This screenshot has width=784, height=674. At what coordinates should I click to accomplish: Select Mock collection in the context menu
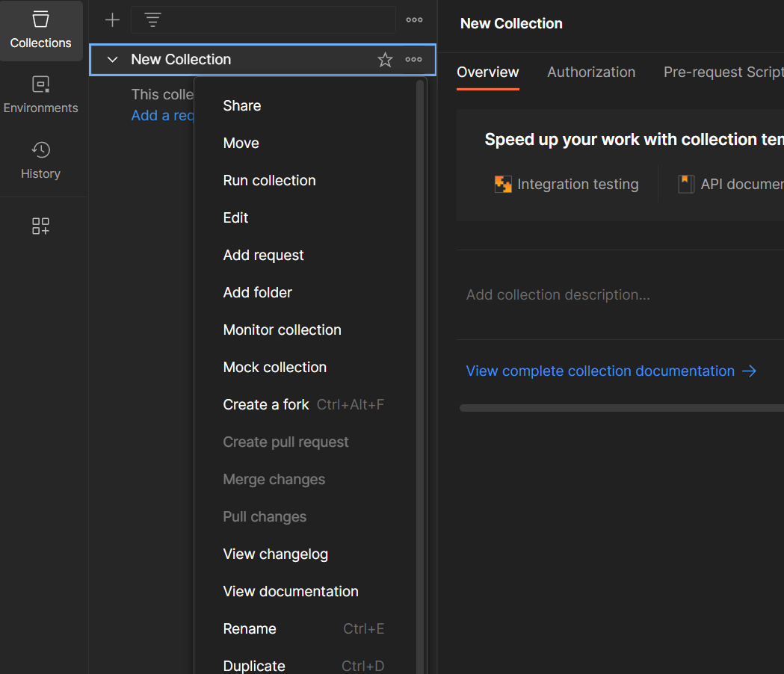tap(274, 367)
